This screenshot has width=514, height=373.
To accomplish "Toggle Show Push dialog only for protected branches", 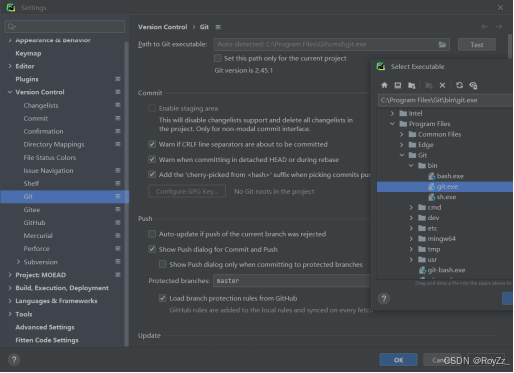I will point(163,264).
